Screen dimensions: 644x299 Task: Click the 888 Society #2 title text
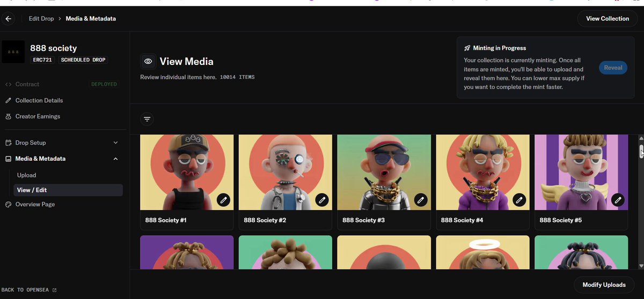pyautogui.click(x=265, y=220)
